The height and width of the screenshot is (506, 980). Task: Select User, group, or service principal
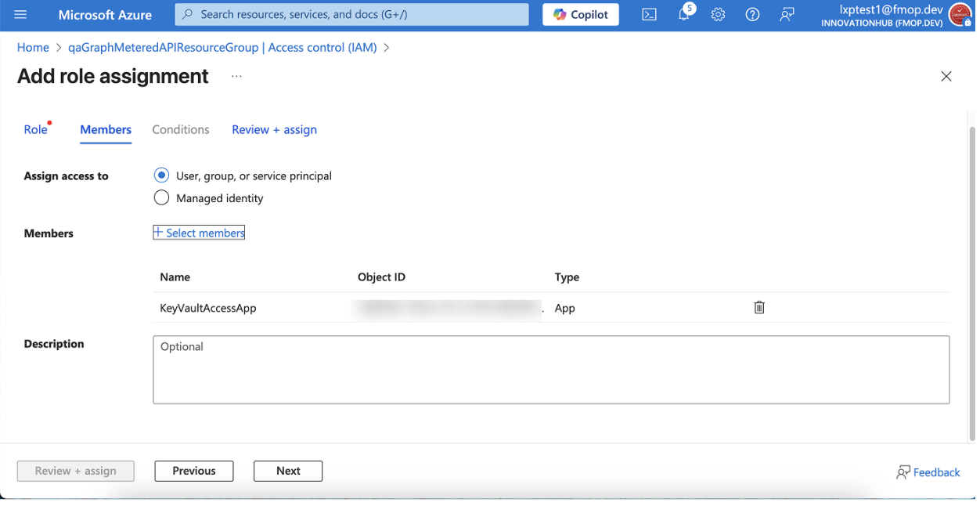(161, 175)
